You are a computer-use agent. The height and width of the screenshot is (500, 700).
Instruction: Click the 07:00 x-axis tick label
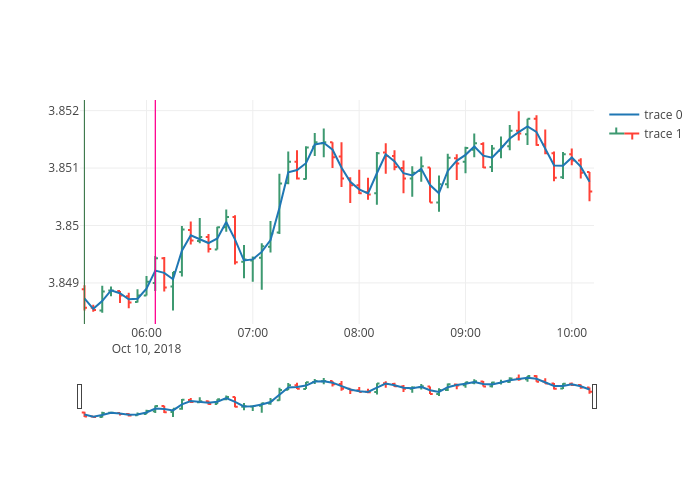pos(253,332)
